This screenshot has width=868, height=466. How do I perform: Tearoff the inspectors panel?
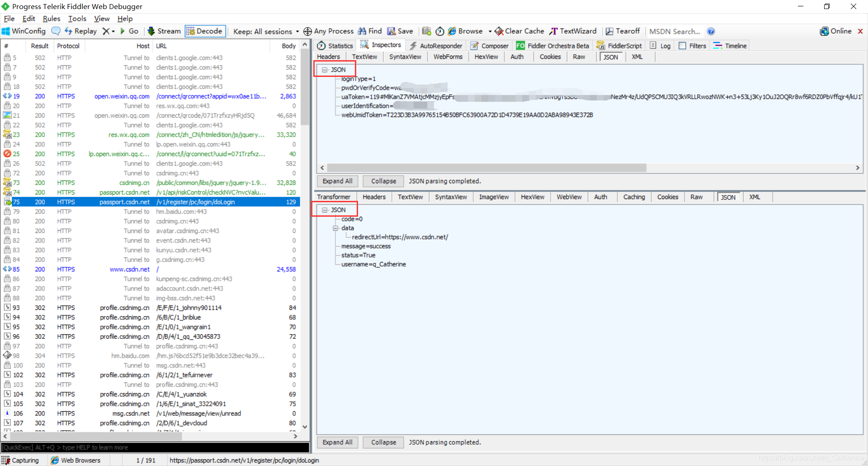(623, 31)
